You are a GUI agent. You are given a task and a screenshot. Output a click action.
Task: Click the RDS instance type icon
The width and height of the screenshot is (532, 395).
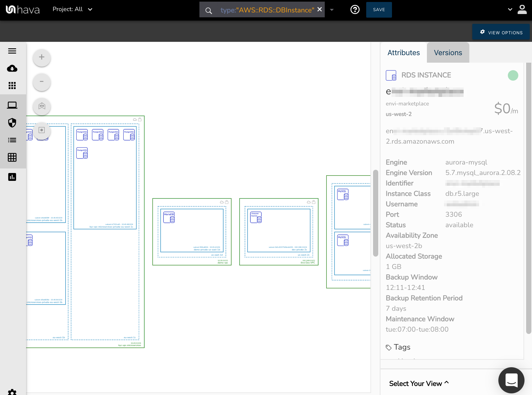coord(391,75)
